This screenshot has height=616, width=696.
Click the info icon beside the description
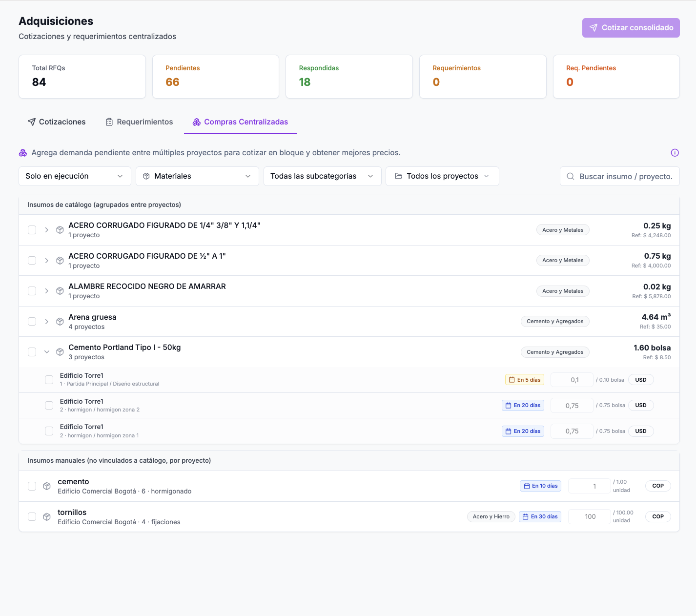coord(675,153)
